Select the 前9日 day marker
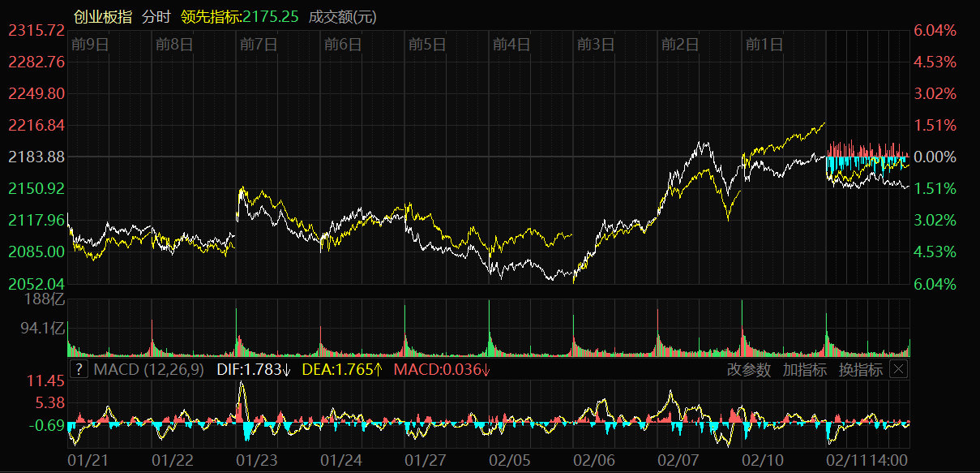Viewport: 980px width, 473px height. pyautogui.click(x=90, y=44)
